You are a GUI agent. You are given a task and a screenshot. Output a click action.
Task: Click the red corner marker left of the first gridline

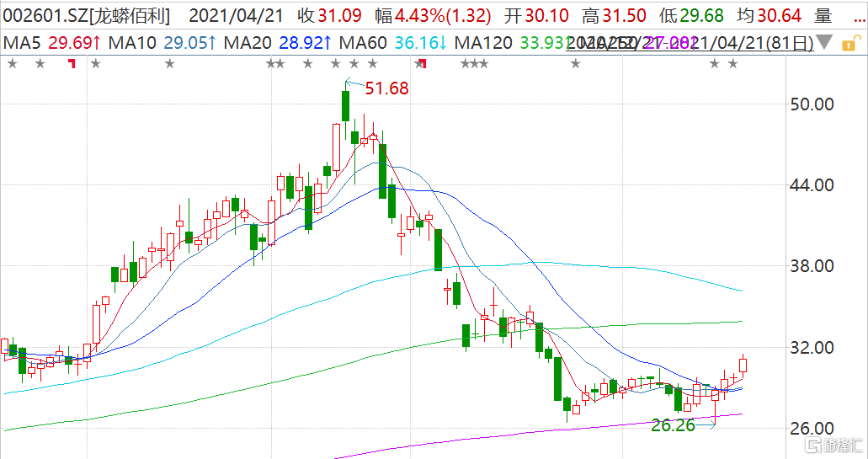coord(72,64)
